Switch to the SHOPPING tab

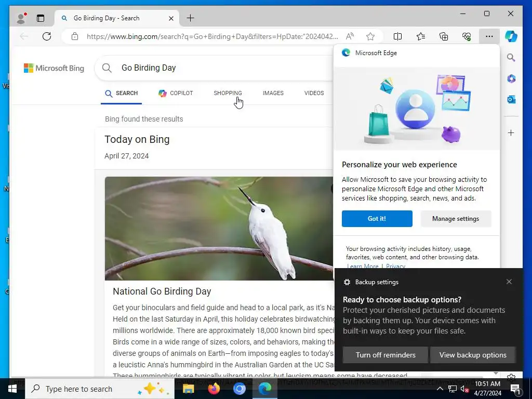[x=228, y=94]
